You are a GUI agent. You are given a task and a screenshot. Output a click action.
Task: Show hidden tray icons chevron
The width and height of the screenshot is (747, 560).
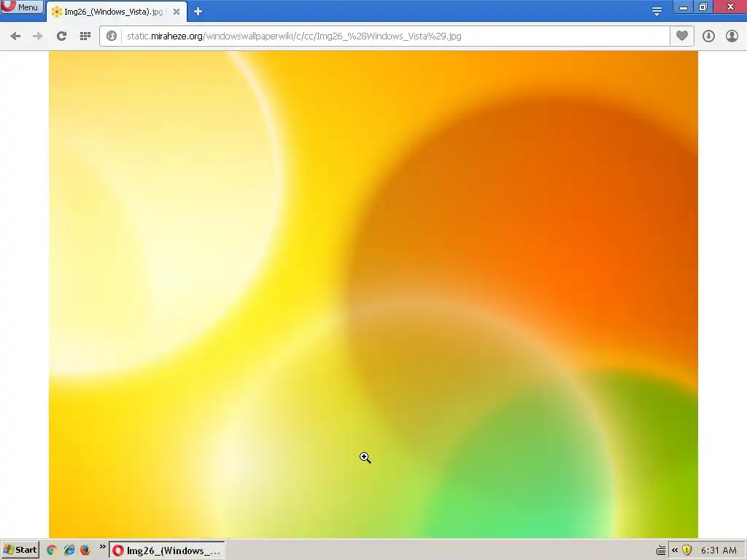tap(675, 551)
